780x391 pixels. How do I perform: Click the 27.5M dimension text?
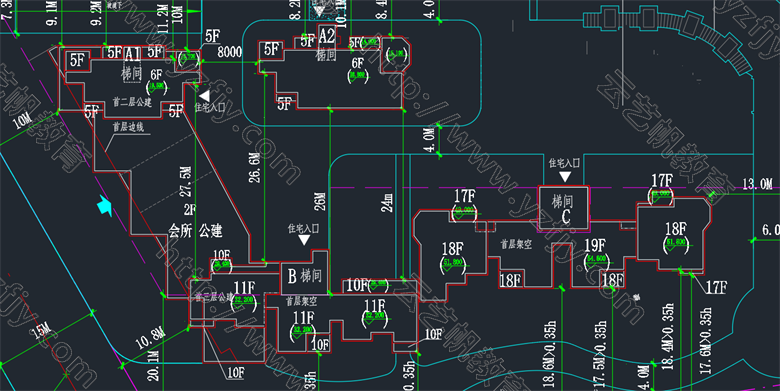[185, 182]
